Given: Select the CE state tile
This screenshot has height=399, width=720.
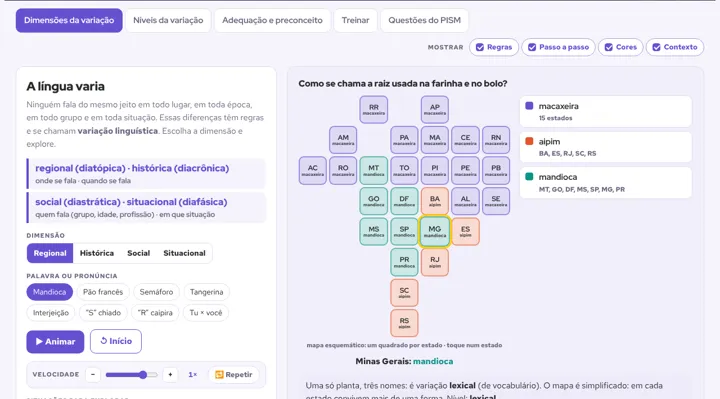Looking at the screenshot, I should (465, 140).
